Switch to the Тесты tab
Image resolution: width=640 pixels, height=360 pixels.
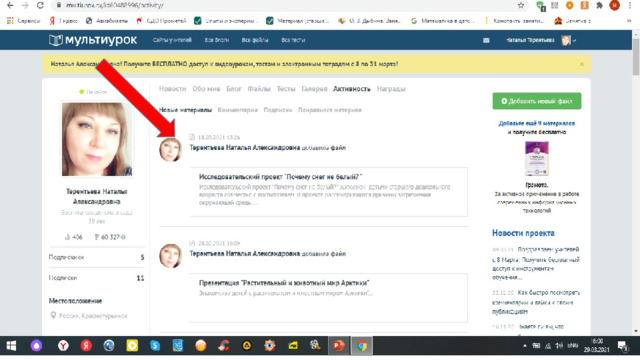[286, 89]
